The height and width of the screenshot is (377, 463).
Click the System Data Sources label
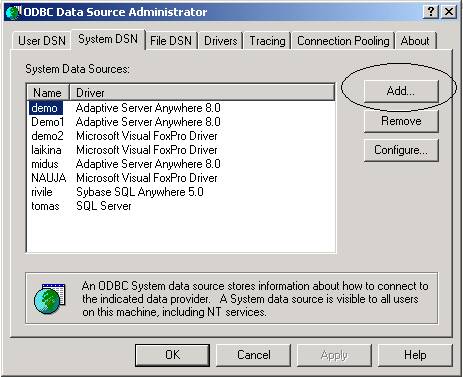77,69
